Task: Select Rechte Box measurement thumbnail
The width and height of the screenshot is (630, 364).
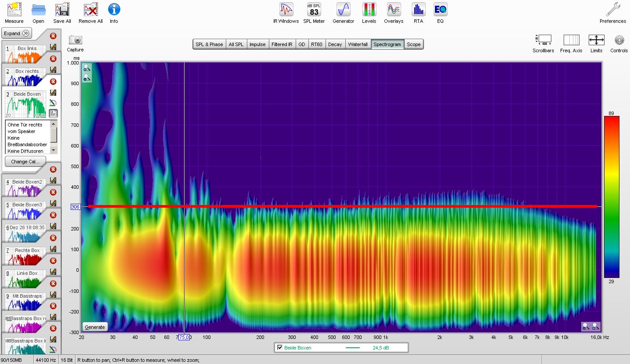Action: [25, 256]
